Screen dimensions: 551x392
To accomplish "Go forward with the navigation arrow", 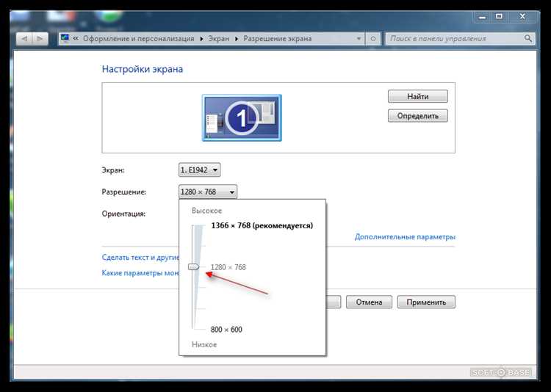I will tap(40, 39).
